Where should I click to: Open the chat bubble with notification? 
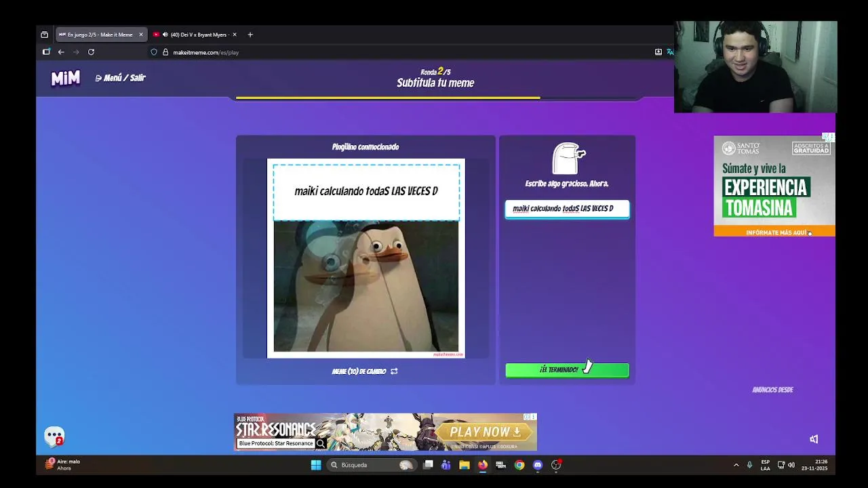(54, 436)
